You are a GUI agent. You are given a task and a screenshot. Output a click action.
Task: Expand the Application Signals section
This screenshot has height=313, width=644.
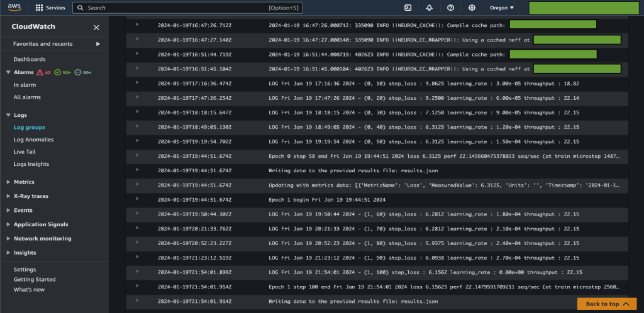click(9, 224)
